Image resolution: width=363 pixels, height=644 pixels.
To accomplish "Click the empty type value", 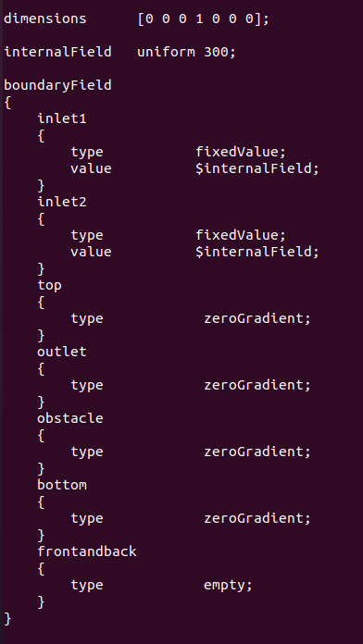I will (228, 585).
